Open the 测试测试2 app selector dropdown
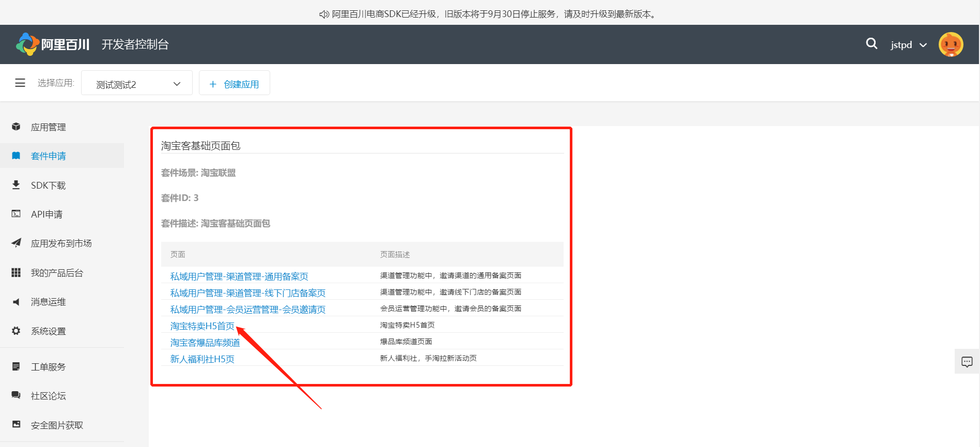This screenshot has width=980, height=447. click(137, 83)
